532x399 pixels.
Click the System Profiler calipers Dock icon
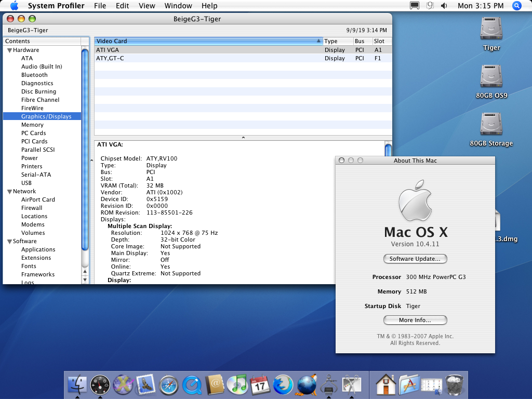(329, 385)
